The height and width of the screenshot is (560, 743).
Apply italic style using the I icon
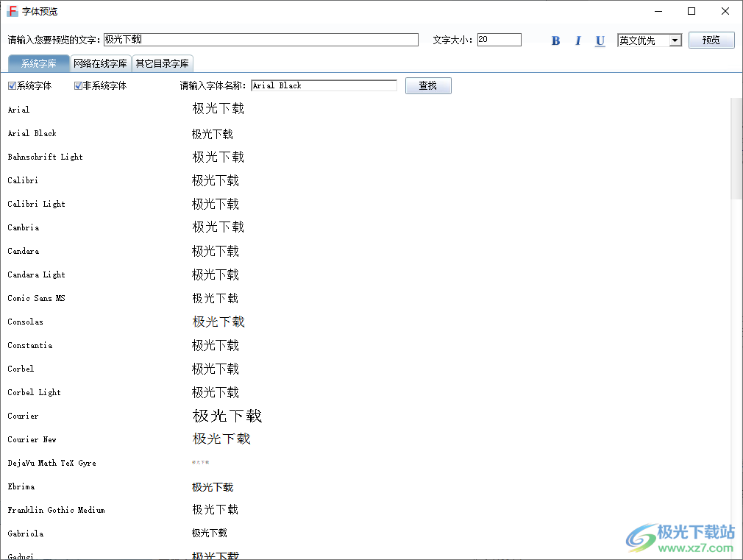[577, 40]
